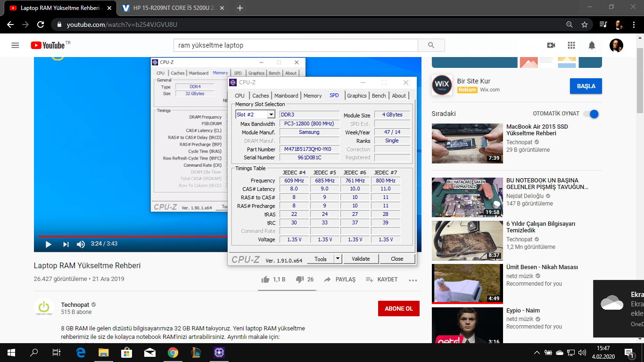Image resolution: width=644 pixels, height=362 pixels.
Task: Select the Graphics tab in CPU-Z
Action: 357,96
